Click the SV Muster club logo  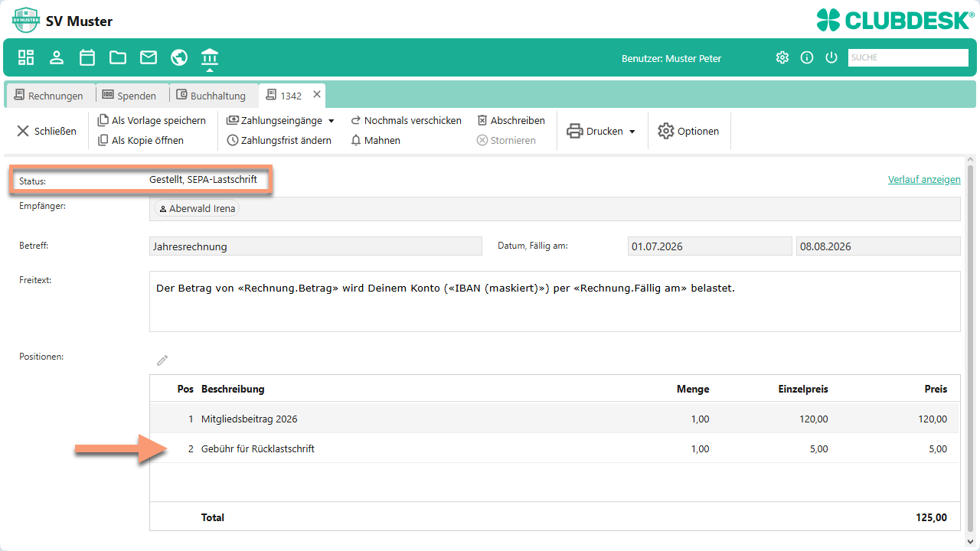coord(26,20)
